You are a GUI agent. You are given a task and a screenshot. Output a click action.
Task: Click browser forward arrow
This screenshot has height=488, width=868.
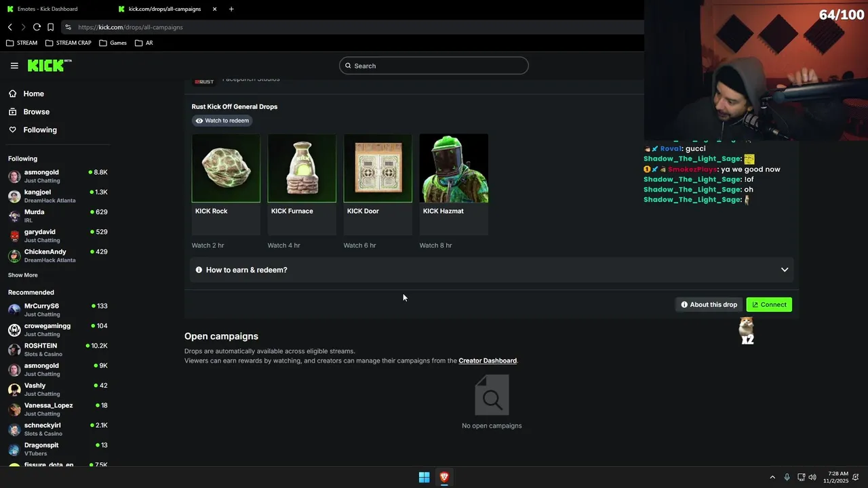coord(23,27)
